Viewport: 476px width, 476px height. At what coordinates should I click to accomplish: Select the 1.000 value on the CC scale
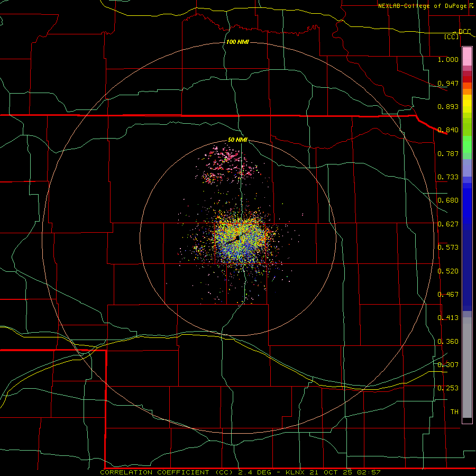[x=448, y=59]
